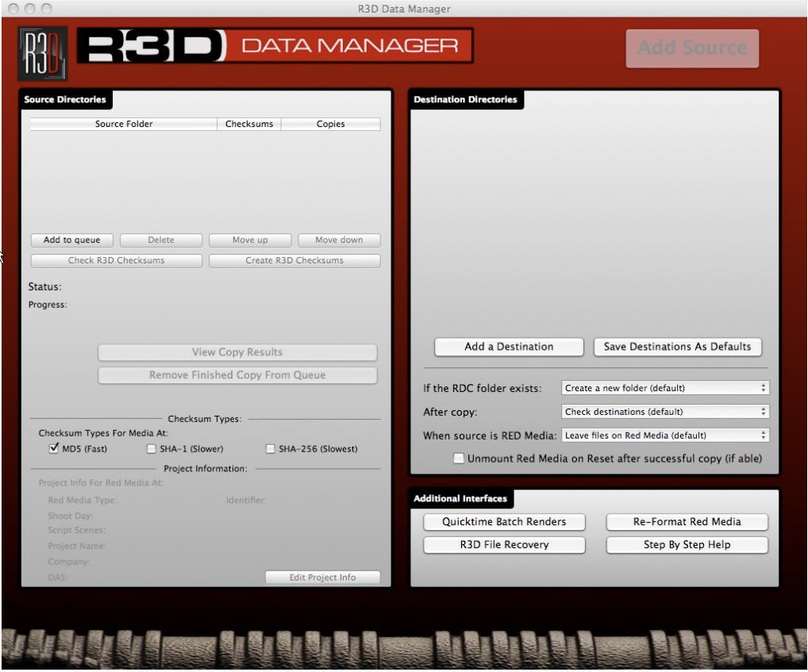Open Re-Format Red Media interface
Image resolution: width=808 pixels, height=672 pixels.
point(687,522)
